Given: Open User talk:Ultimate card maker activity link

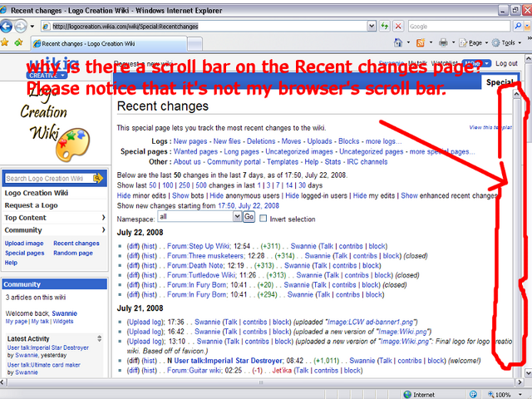Looking at the screenshot, I should 44,365.
